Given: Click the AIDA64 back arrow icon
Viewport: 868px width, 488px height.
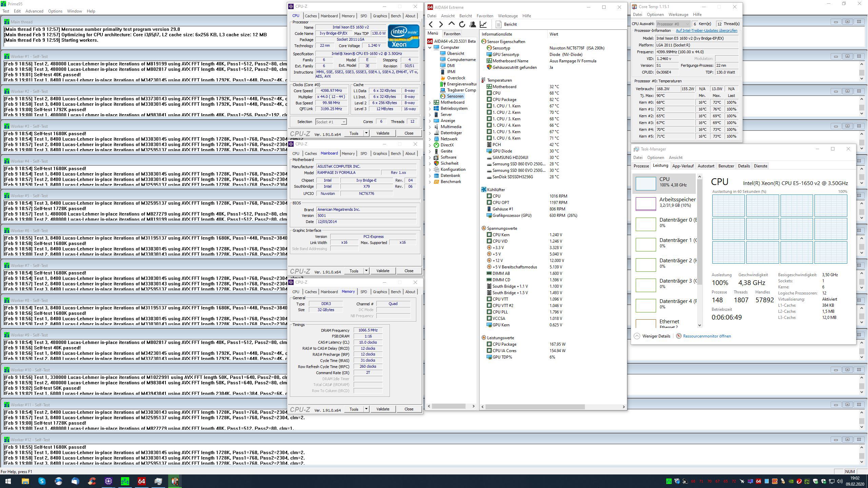Looking at the screenshot, I should (431, 24).
